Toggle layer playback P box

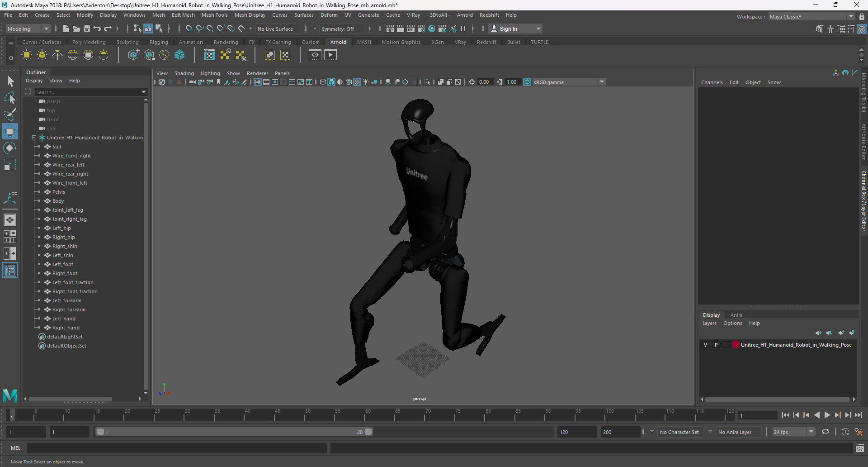pos(716,345)
